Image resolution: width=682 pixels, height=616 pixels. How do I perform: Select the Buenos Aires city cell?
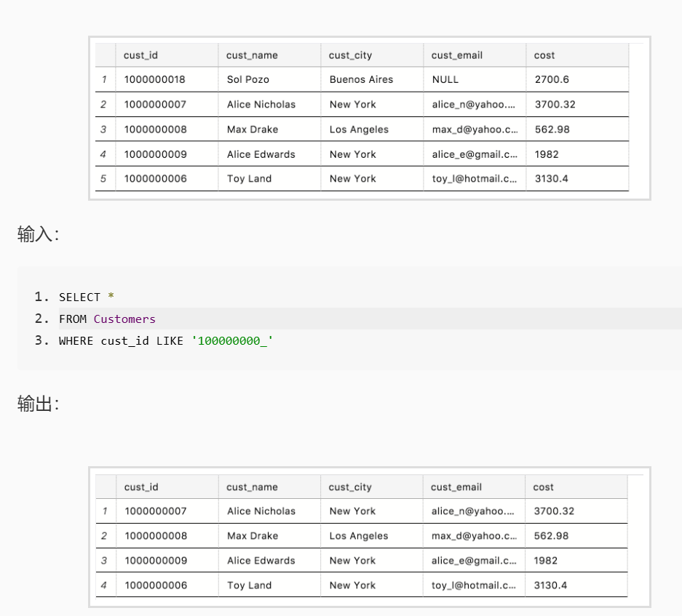(x=373, y=79)
